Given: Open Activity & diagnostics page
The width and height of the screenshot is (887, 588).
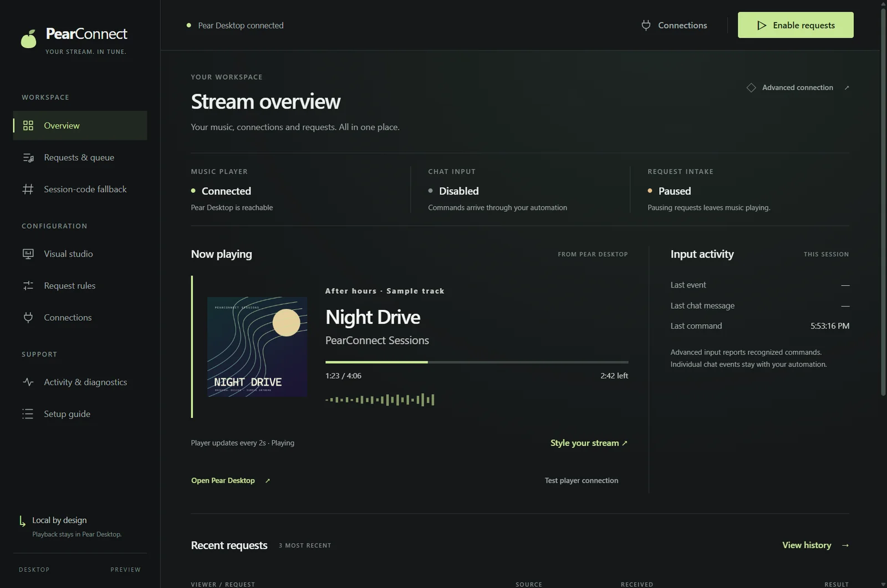Looking at the screenshot, I should point(80,382).
